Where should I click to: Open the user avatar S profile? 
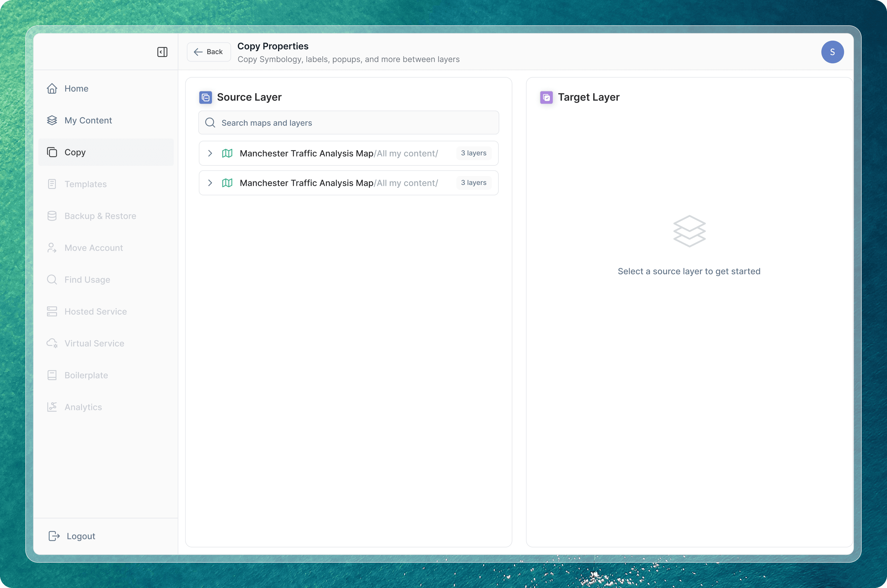pyautogui.click(x=832, y=52)
